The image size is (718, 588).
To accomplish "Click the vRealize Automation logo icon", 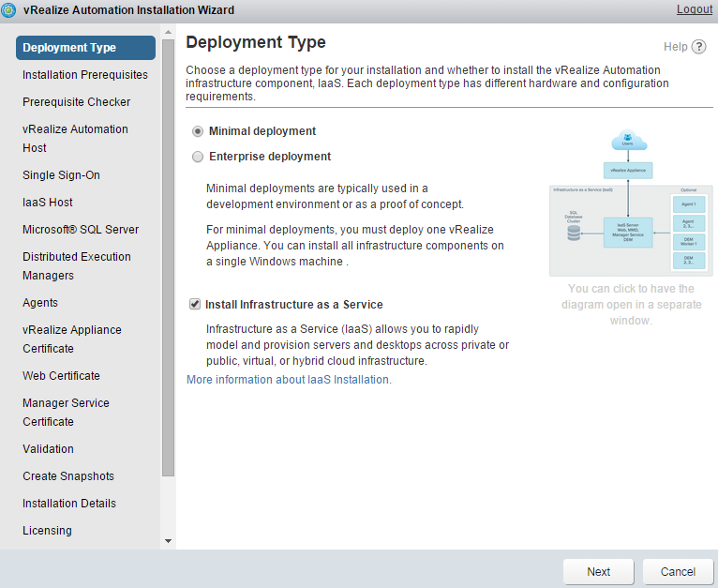I will click(x=9, y=10).
